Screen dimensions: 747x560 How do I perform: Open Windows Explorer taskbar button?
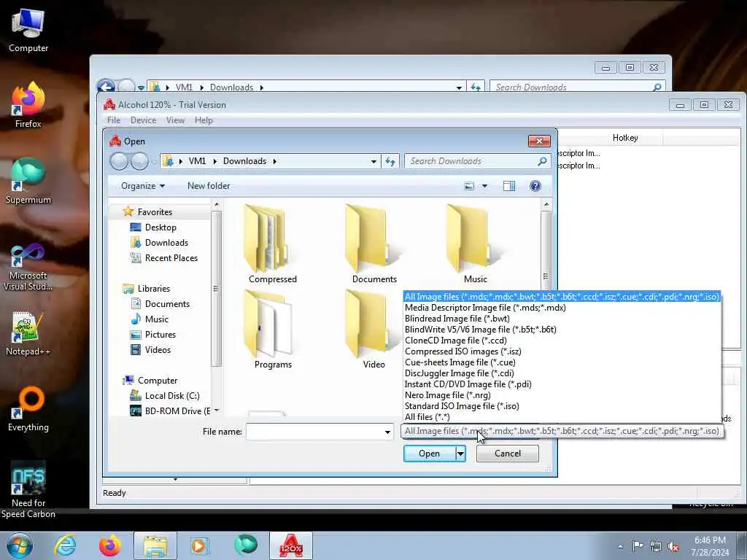click(155, 545)
